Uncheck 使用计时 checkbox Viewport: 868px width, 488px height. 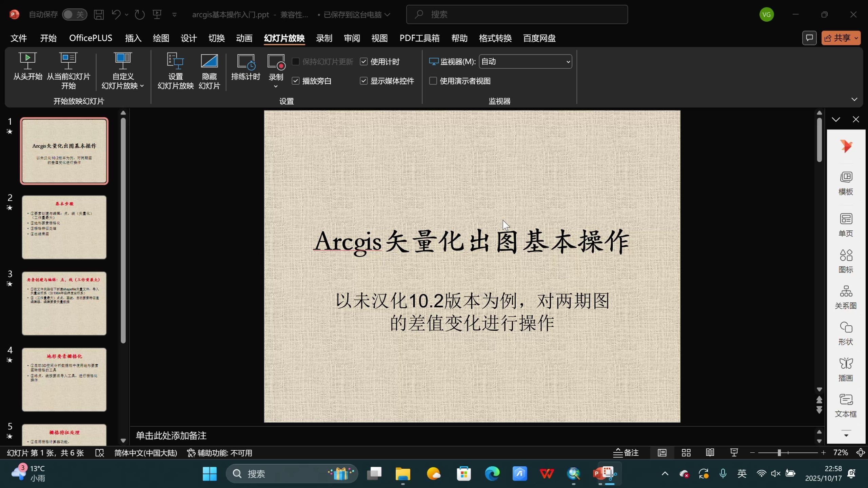[x=363, y=61]
